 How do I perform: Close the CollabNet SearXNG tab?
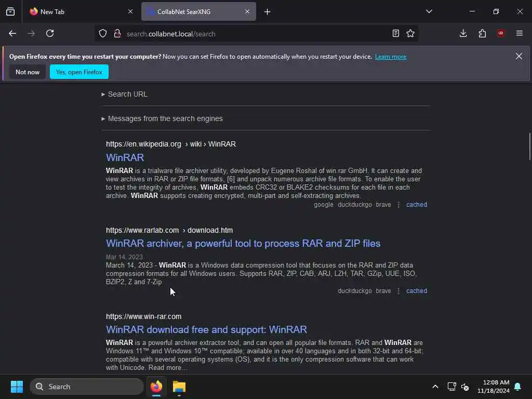[247, 11]
